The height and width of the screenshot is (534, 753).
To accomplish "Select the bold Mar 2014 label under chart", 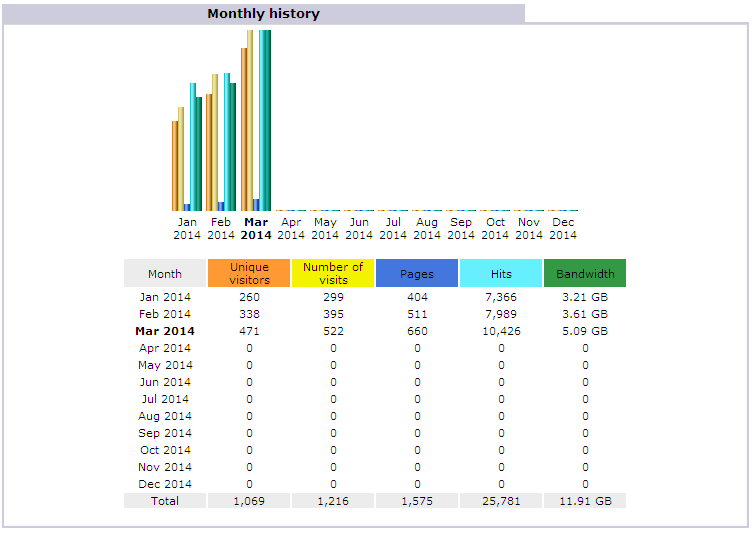I will coord(256,229).
